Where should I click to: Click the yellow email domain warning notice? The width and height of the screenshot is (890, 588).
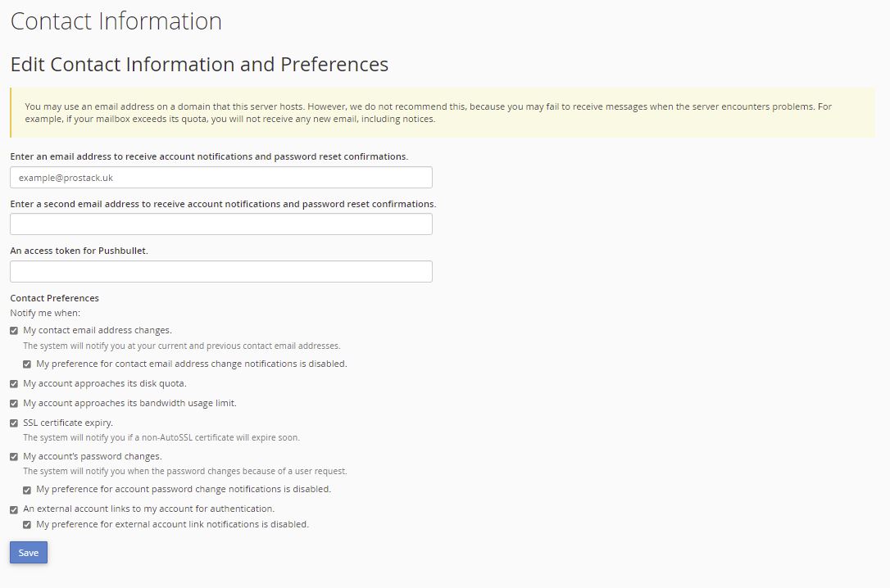click(x=443, y=112)
